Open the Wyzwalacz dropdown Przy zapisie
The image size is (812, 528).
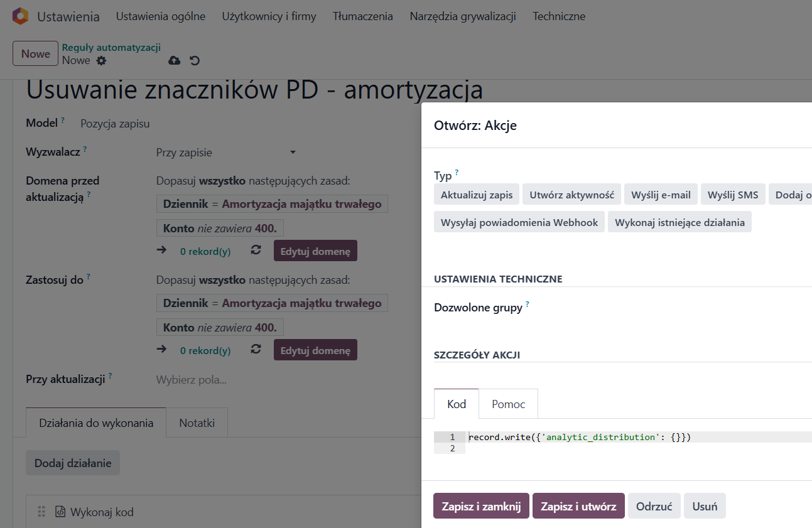[226, 153]
